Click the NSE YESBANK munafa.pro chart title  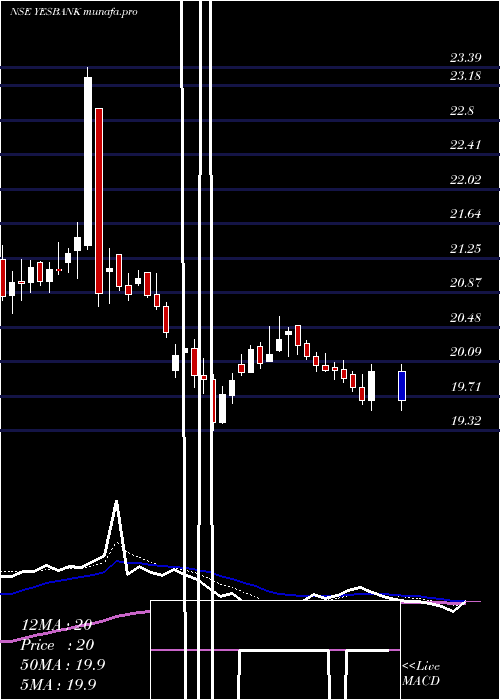tap(73, 12)
